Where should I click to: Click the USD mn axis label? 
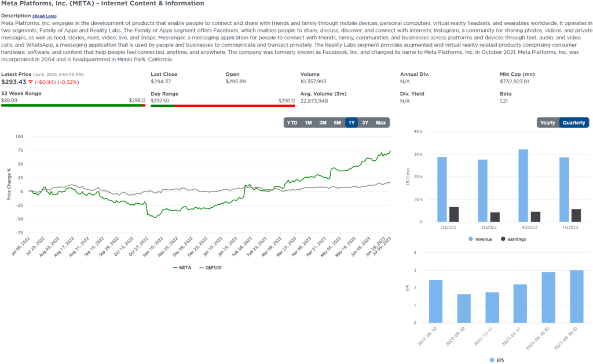[x=408, y=177]
